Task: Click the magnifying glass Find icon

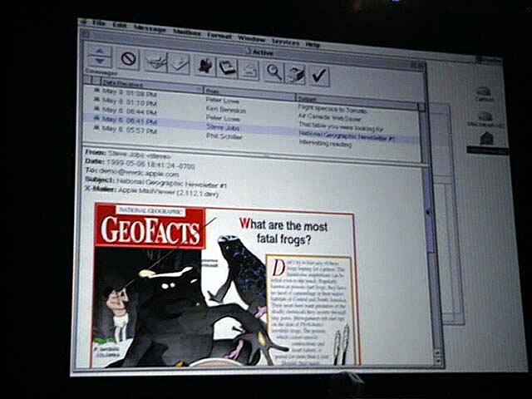Action: point(273,71)
